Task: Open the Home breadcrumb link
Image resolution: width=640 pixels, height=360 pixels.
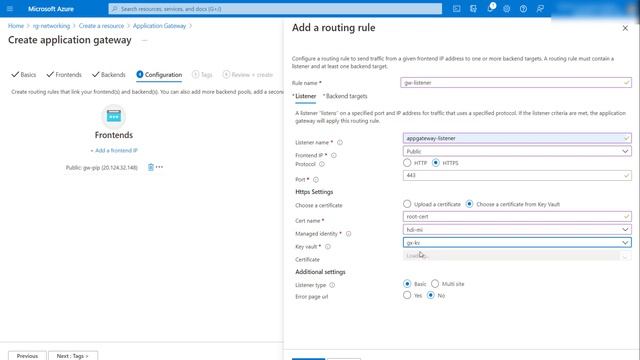Action: 16,26
